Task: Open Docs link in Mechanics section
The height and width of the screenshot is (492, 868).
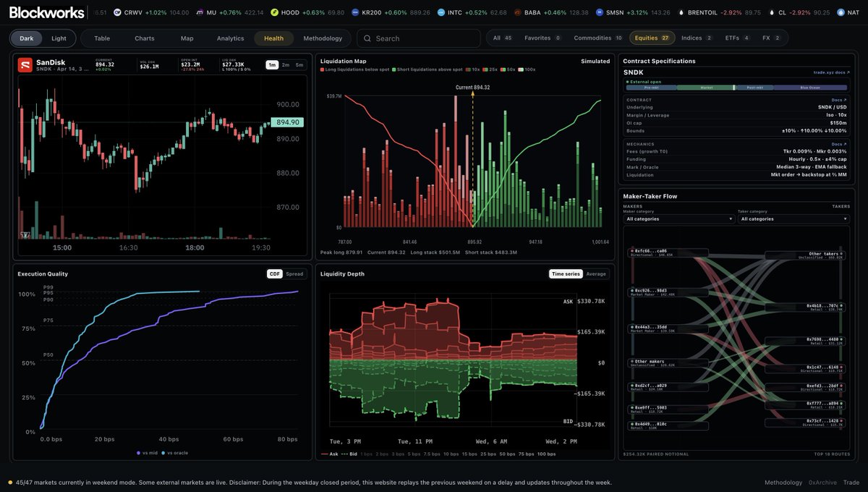Action: point(841,144)
